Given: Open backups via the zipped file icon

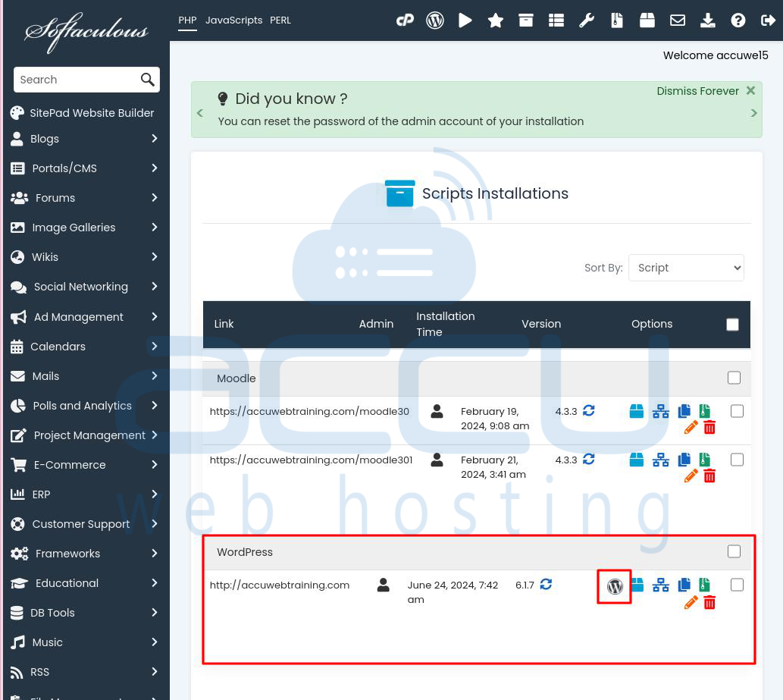Looking at the screenshot, I should (x=617, y=20).
